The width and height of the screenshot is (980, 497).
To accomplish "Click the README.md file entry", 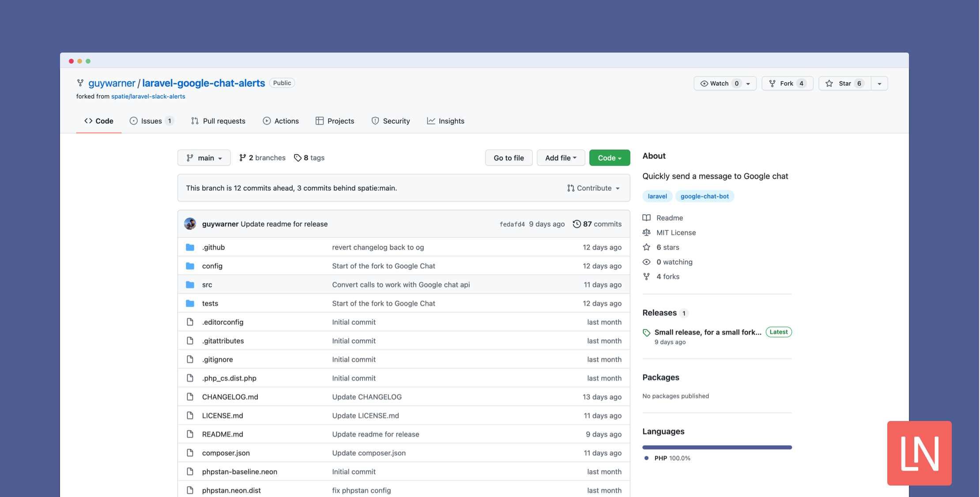I will 222,433.
